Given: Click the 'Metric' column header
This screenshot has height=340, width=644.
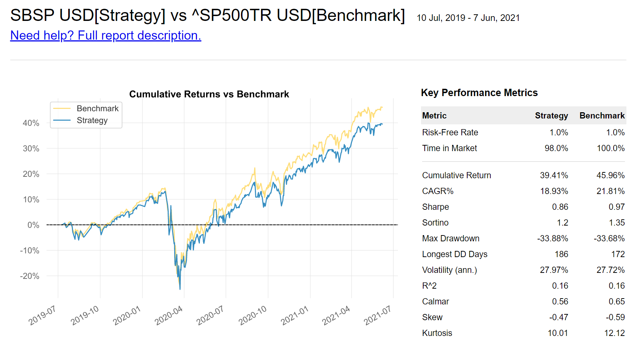Looking at the screenshot, I should 434,116.
